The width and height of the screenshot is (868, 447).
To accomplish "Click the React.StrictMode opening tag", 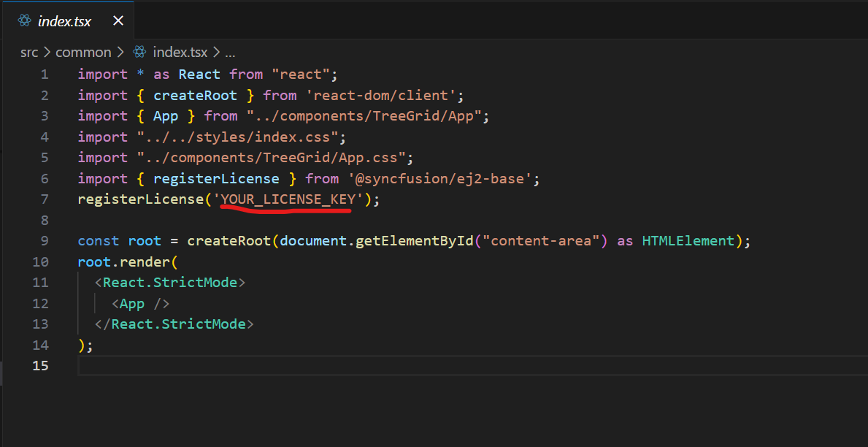I will (172, 282).
